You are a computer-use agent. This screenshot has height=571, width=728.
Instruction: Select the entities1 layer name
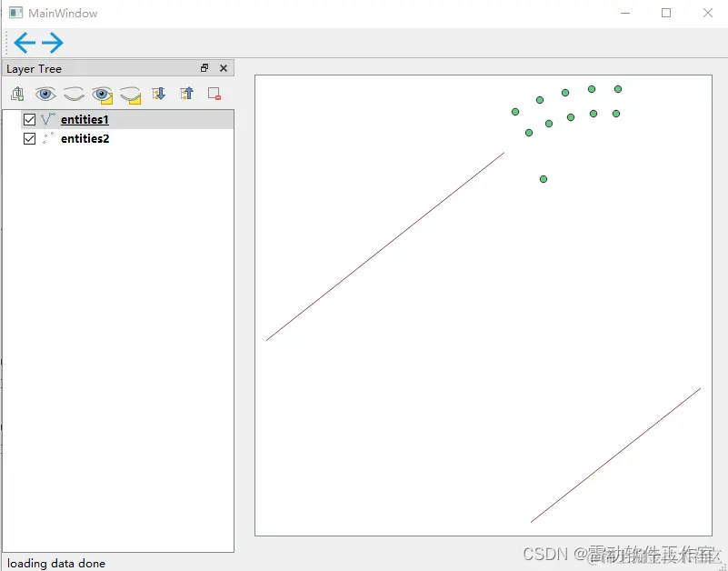(85, 119)
